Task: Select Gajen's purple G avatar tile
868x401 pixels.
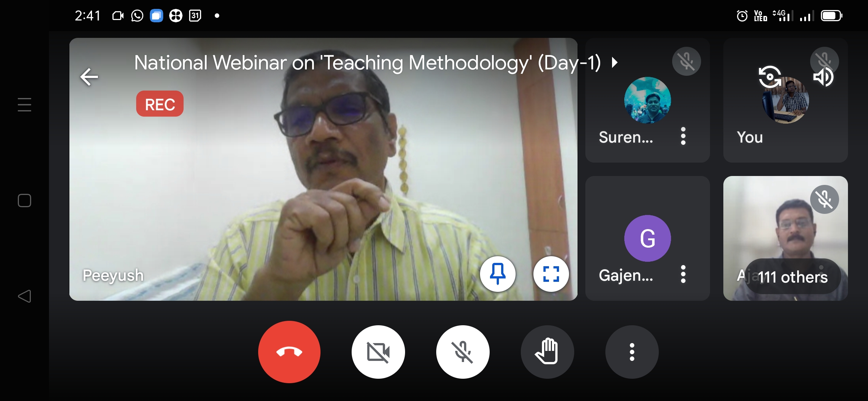Action: [x=647, y=238]
